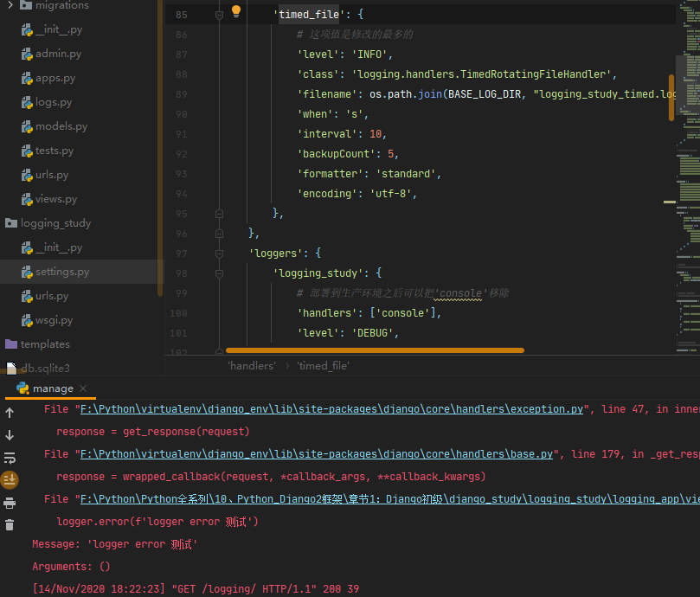The width and height of the screenshot is (700, 597).
Task: Collapse 'logging_study' block at line 98
Action: coord(219,273)
